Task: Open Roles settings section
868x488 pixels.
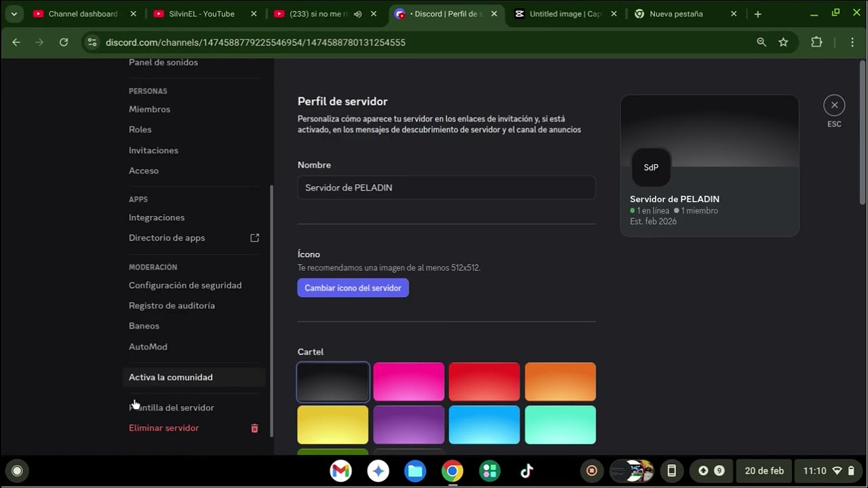Action: pos(140,129)
